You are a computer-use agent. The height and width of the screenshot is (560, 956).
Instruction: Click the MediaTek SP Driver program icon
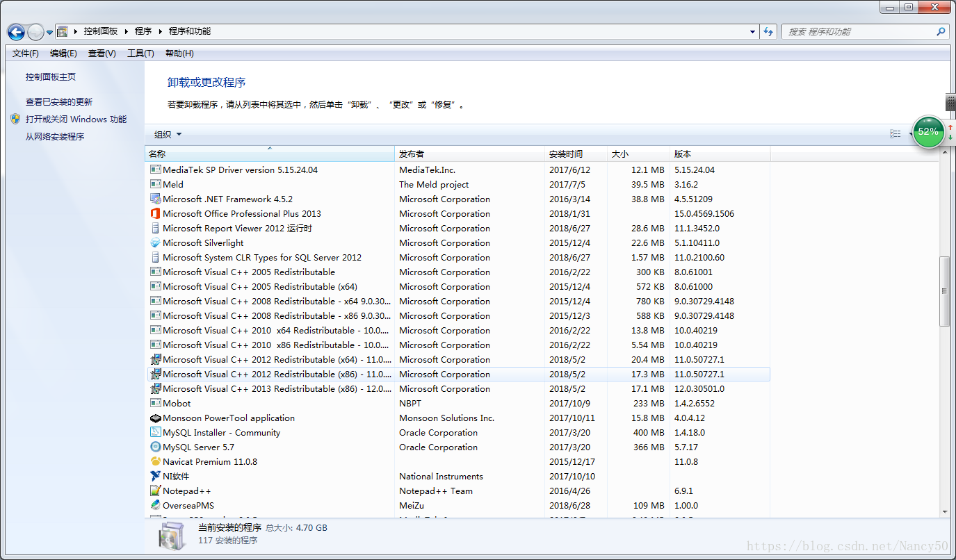point(156,170)
